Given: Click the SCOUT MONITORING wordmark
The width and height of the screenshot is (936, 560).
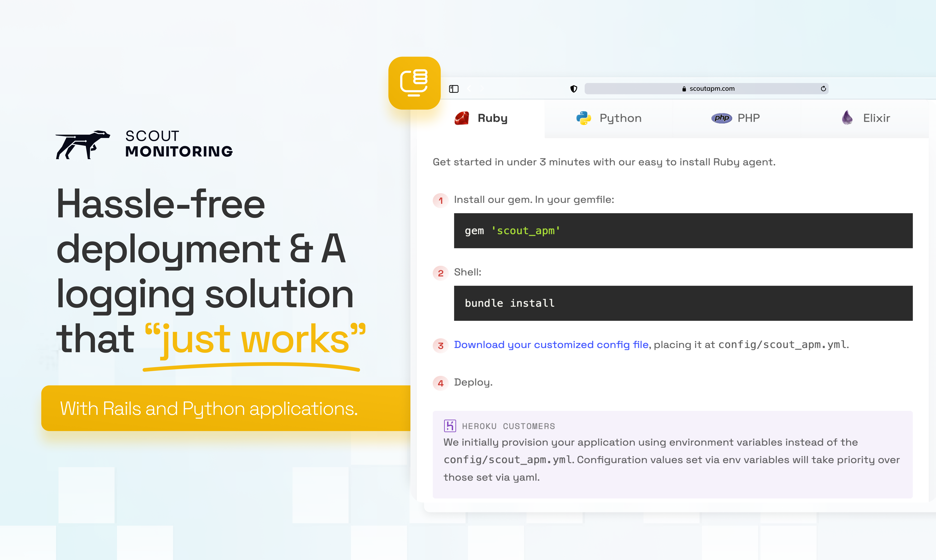Looking at the screenshot, I should click(179, 144).
